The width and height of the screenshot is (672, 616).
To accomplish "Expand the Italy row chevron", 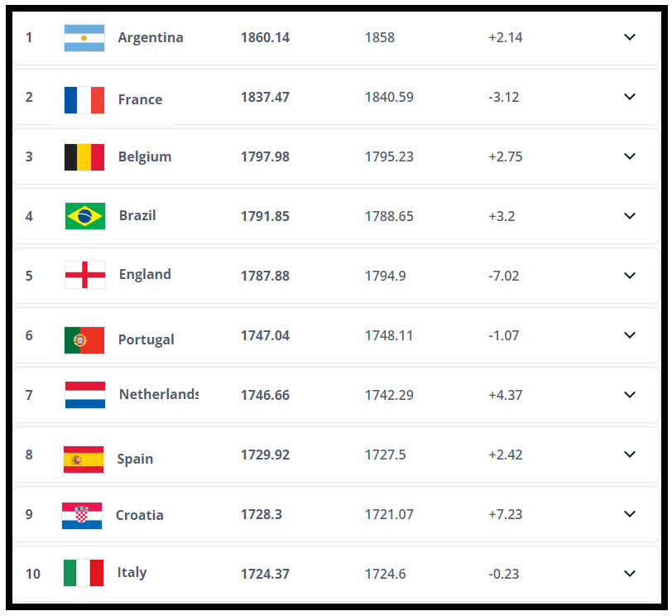I will 630,574.
